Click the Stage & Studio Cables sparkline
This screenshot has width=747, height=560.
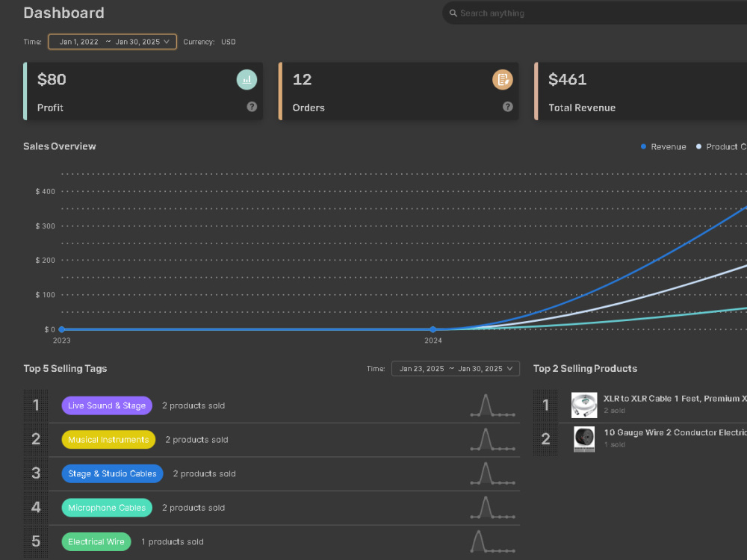(x=492, y=474)
